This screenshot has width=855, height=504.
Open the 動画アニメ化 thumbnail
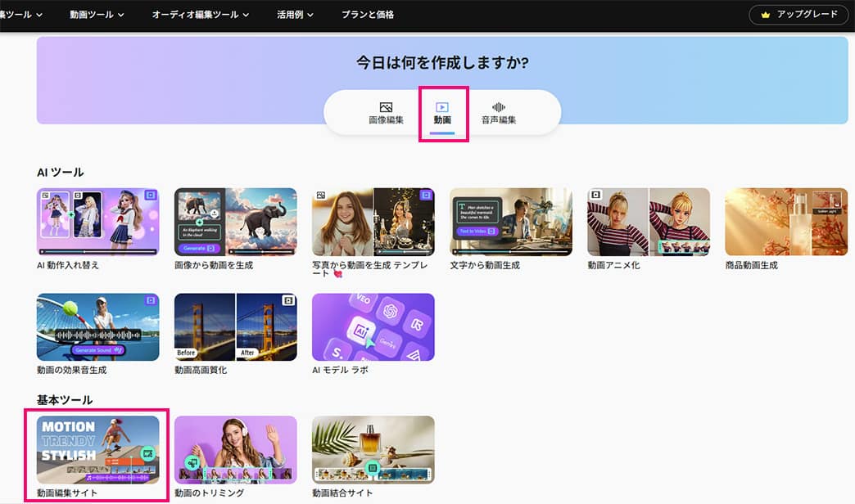[x=649, y=222]
